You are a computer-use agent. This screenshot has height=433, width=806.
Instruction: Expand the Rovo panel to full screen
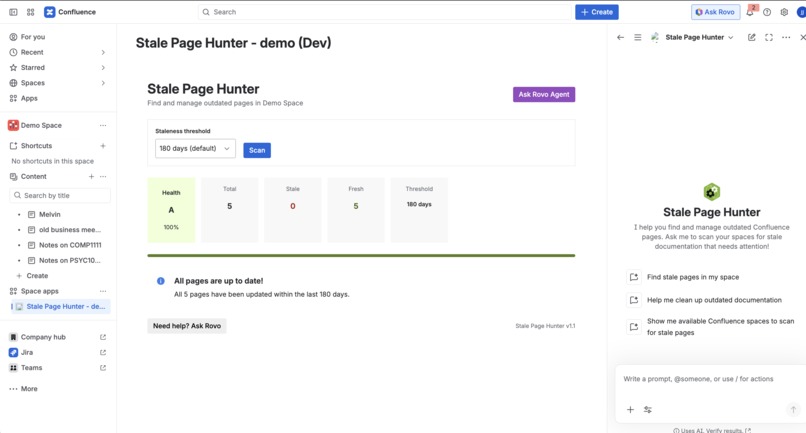click(769, 37)
